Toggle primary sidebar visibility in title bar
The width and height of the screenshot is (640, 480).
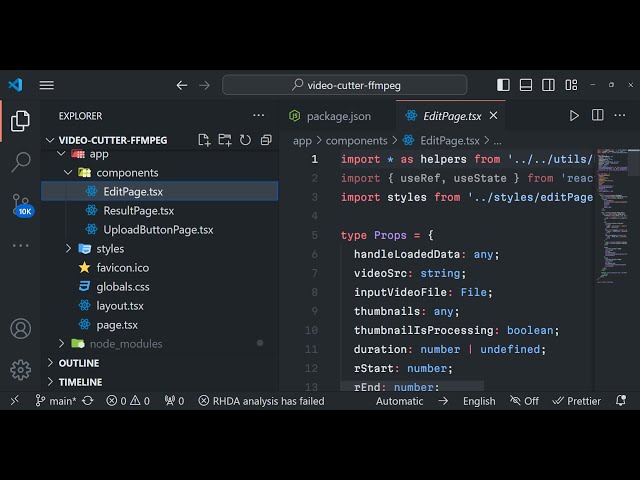pyautogui.click(x=504, y=85)
